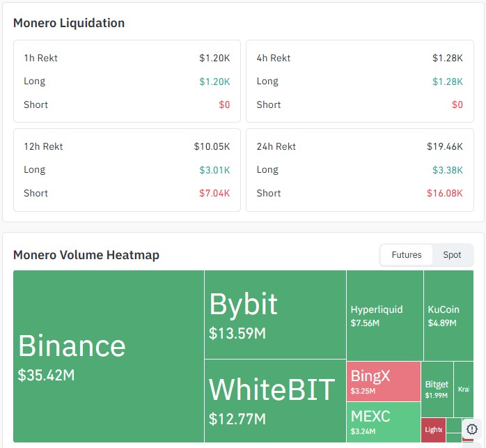Screen dimensions: 486x448
Task: Click the 12h Rekt total $10.05K
Action: pyautogui.click(x=212, y=146)
